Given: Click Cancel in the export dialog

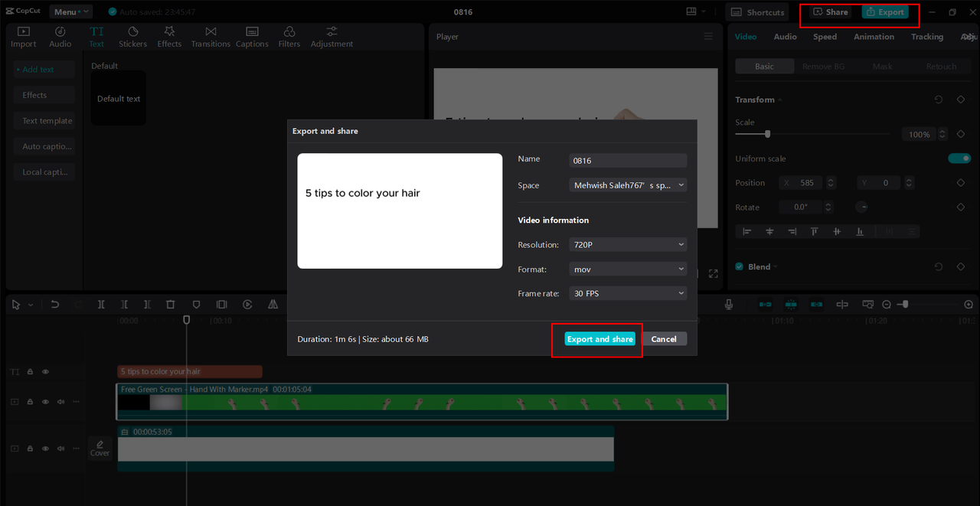Looking at the screenshot, I should point(664,339).
